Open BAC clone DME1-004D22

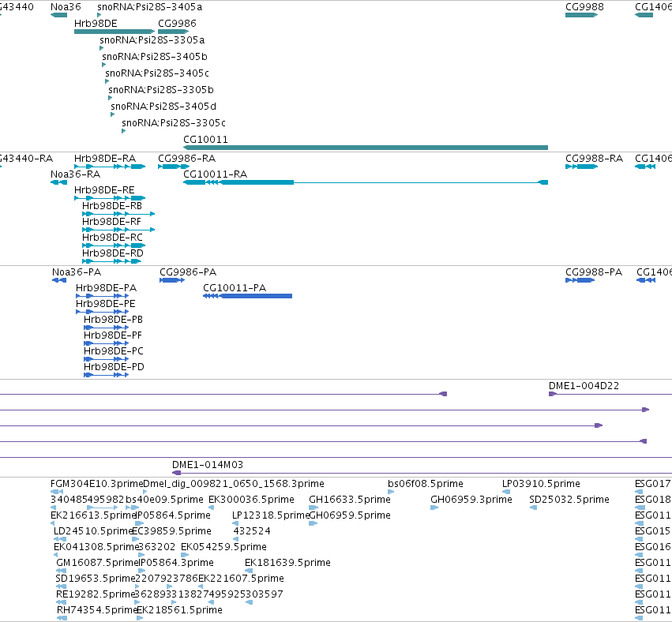pyautogui.click(x=584, y=386)
